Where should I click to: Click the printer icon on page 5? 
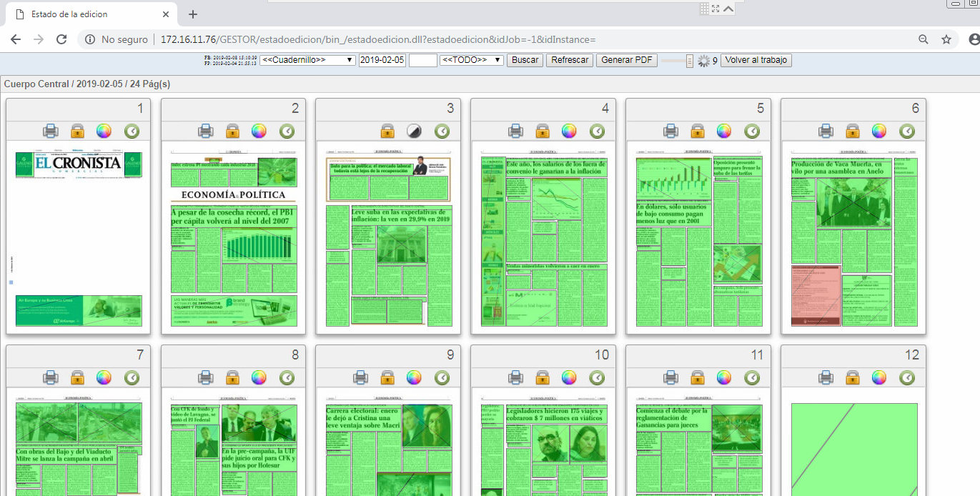pos(670,131)
